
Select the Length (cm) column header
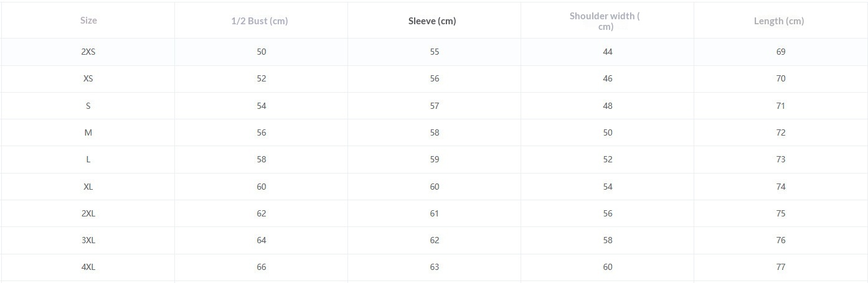point(779,21)
